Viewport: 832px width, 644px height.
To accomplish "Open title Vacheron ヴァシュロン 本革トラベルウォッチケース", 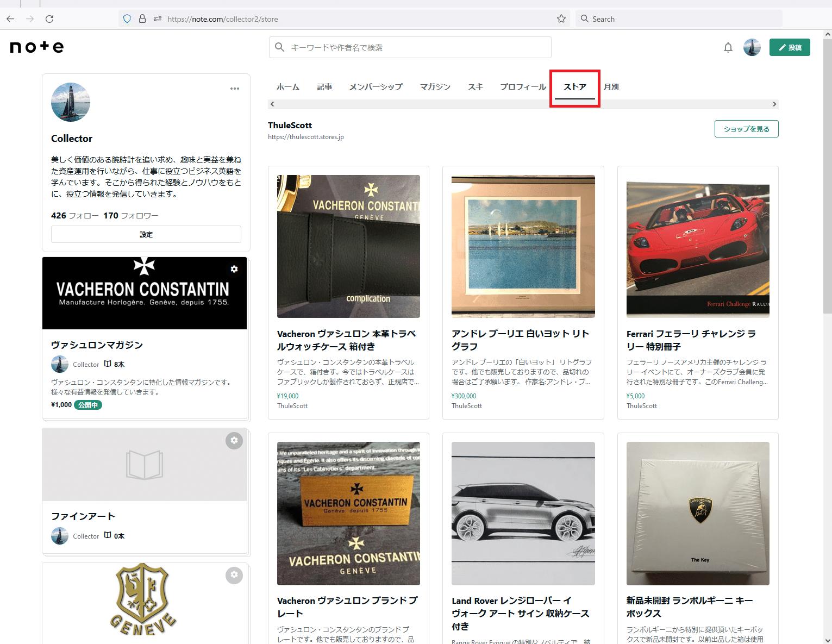I will point(347,340).
